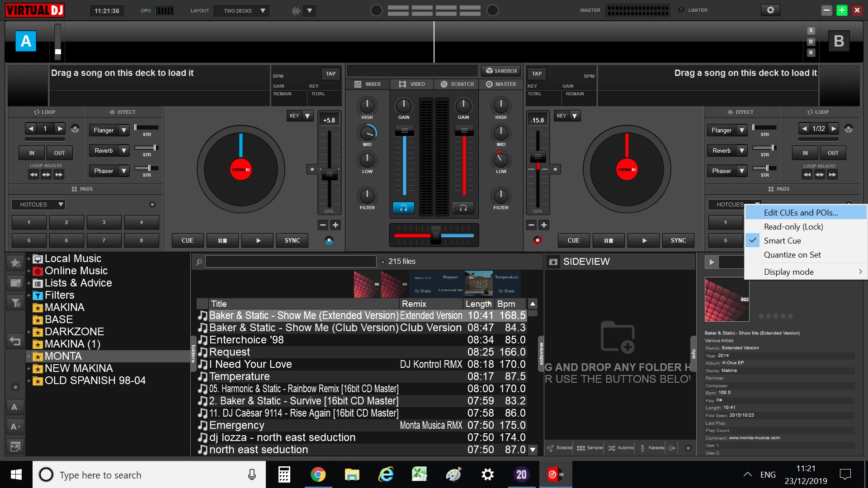Open the Sampler panel

[x=590, y=448]
